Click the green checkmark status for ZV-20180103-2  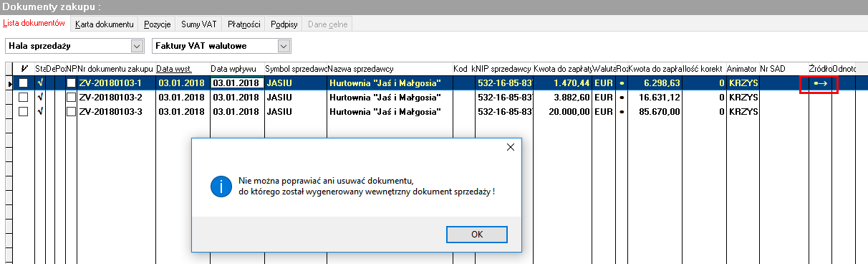tap(40, 97)
